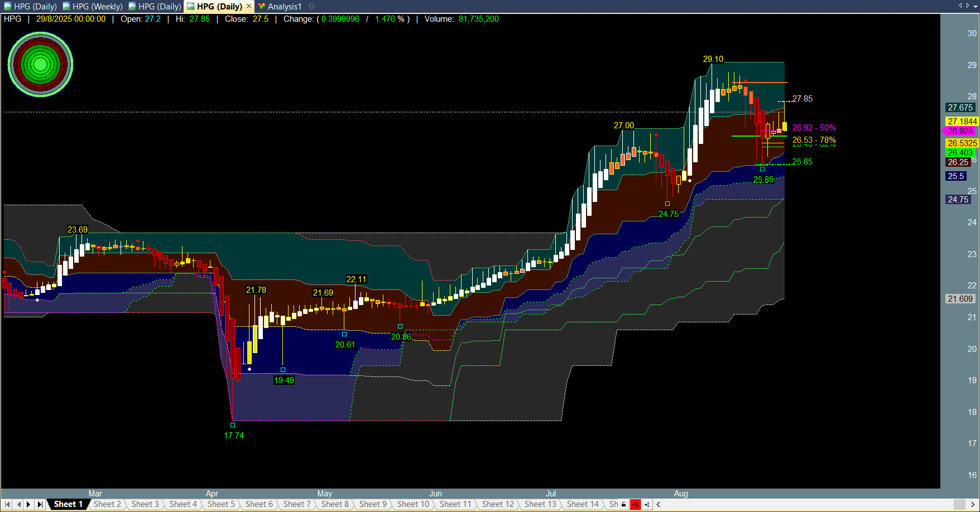Click the horizontal scrollbar right arrow
Viewport: 980px width, 512px height.
coord(973,504)
